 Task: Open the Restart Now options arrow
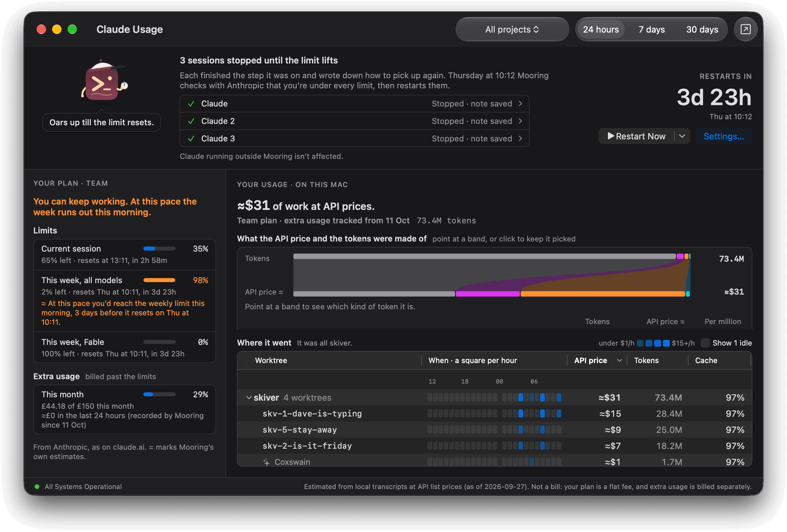[682, 136]
